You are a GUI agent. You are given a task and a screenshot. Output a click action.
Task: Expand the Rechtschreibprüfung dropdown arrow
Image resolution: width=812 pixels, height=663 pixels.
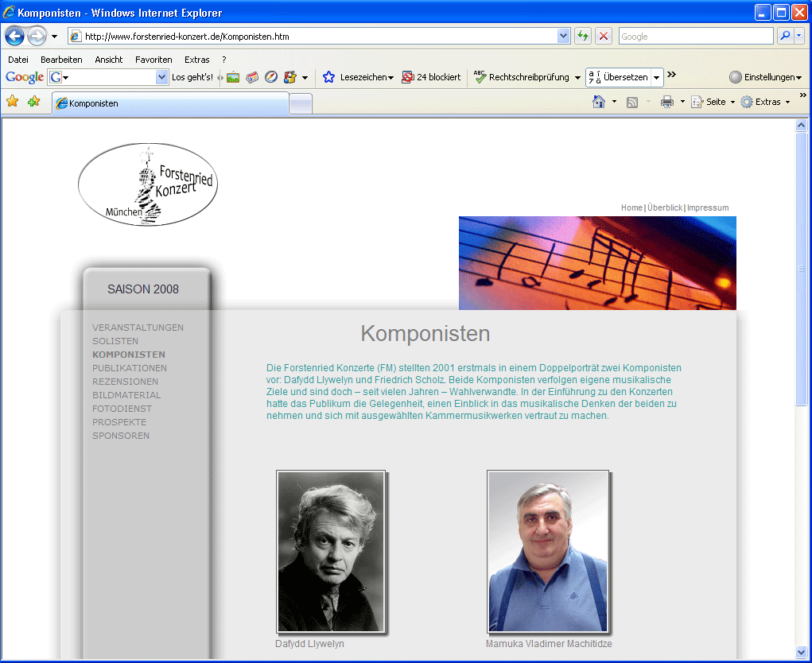(577, 78)
